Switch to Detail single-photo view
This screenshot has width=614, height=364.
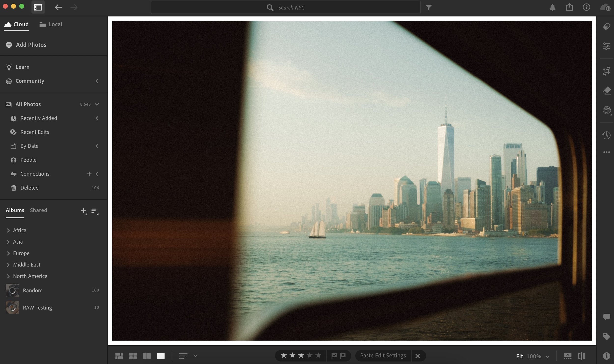click(161, 356)
